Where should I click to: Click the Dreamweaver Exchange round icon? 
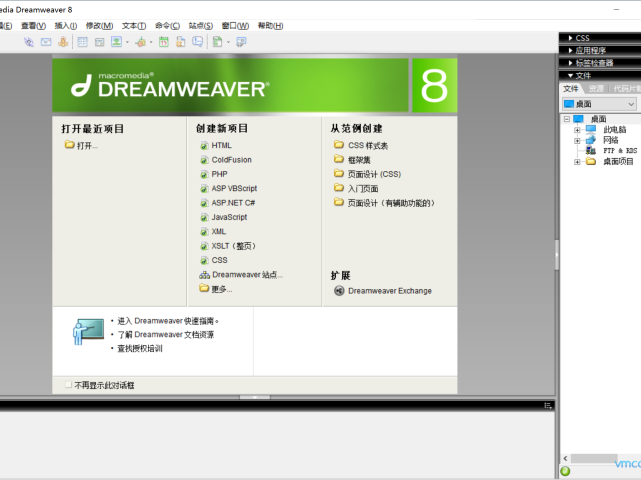(x=339, y=291)
